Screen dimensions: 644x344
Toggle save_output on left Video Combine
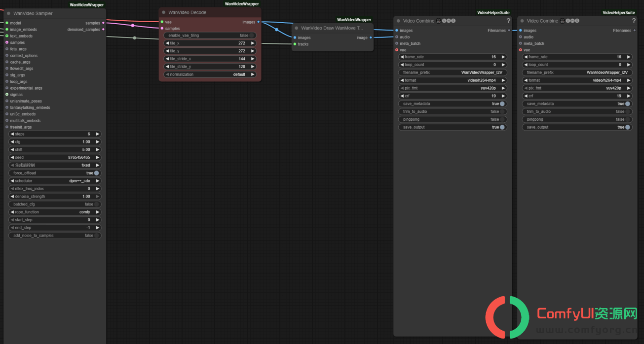pos(453,127)
